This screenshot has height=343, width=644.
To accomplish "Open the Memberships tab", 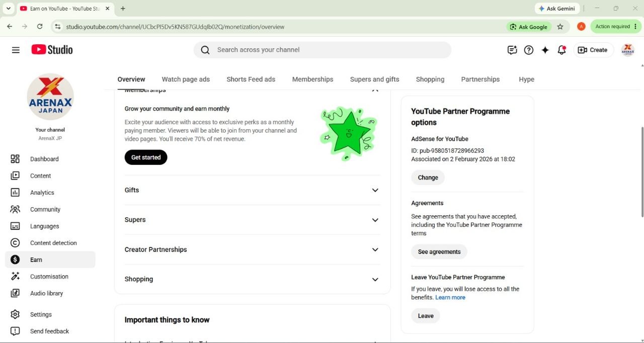I will [312, 79].
